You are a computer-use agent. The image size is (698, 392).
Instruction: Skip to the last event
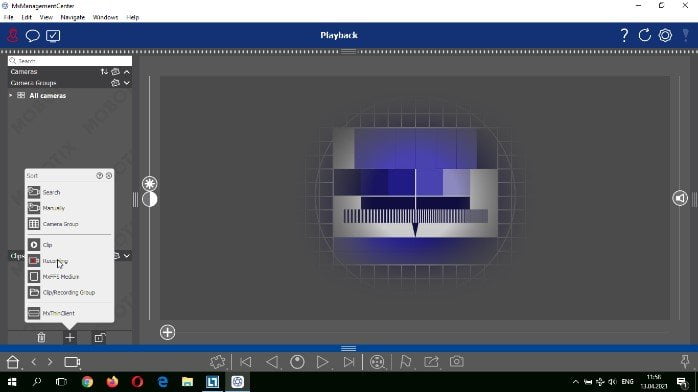tap(349, 362)
